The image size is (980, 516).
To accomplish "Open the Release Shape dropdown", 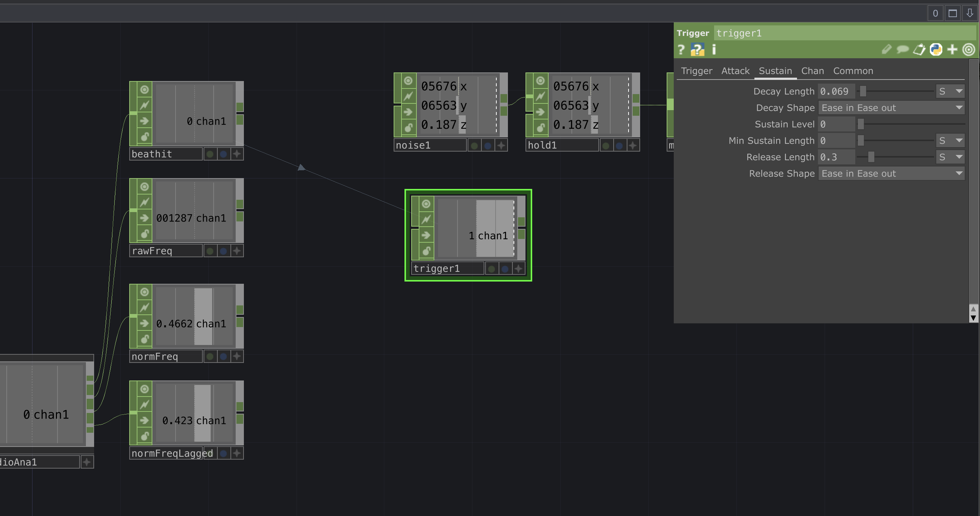I will click(x=891, y=174).
